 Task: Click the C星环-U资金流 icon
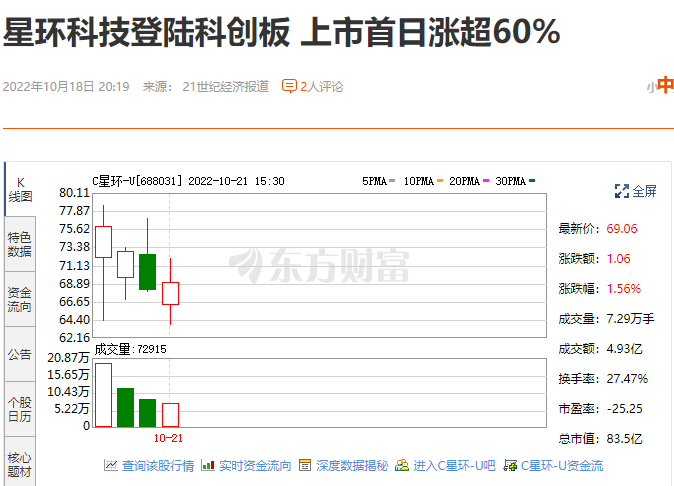[x=510, y=465]
